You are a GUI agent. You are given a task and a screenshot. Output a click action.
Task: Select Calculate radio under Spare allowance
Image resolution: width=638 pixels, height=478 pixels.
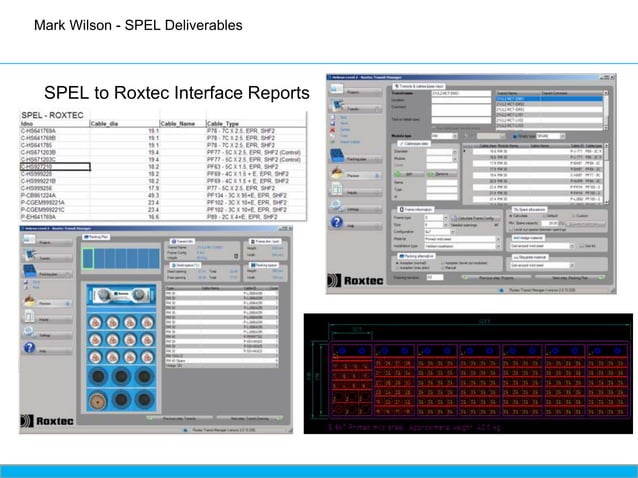click(x=511, y=216)
